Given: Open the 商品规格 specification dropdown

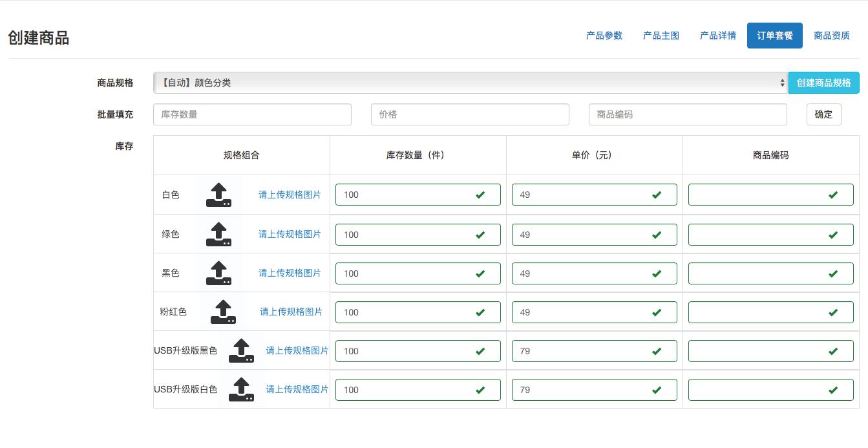Looking at the screenshot, I should [x=471, y=83].
